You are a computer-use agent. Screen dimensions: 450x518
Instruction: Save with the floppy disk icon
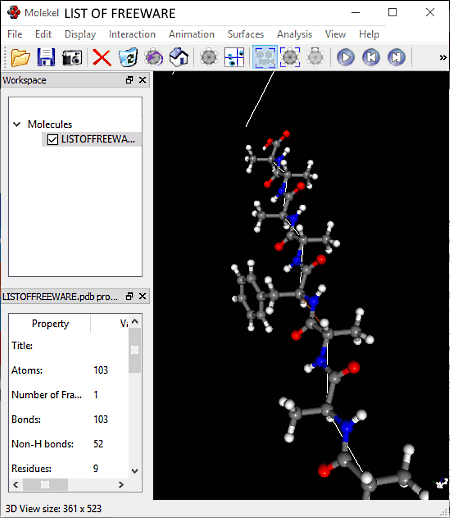[x=46, y=57]
